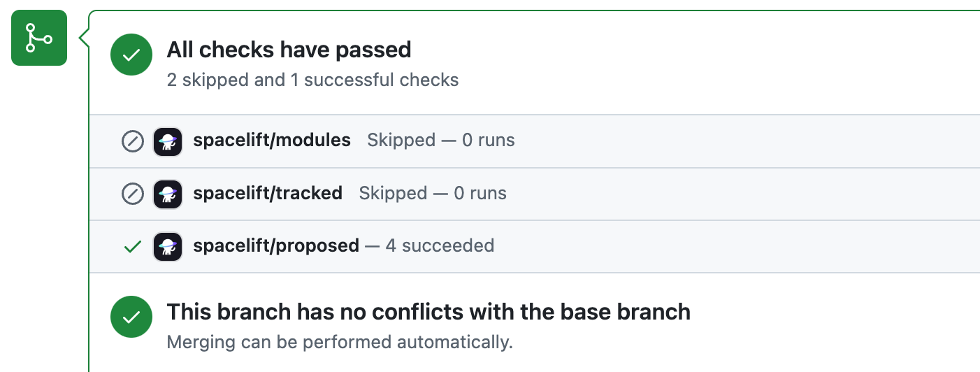The image size is (980, 372).
Task: Click the skipped icon for spacelift/modules
Action: click(x=132, y=141)
